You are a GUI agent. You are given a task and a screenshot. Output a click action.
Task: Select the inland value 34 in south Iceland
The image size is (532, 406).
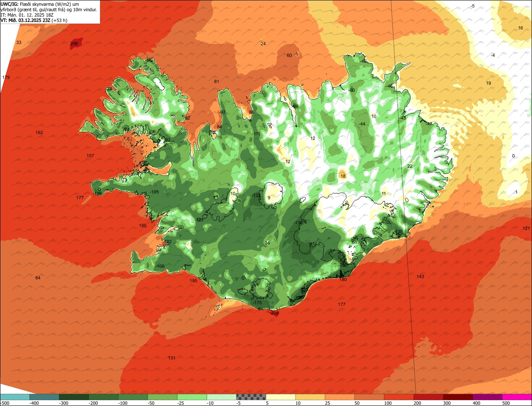[267, 243]
